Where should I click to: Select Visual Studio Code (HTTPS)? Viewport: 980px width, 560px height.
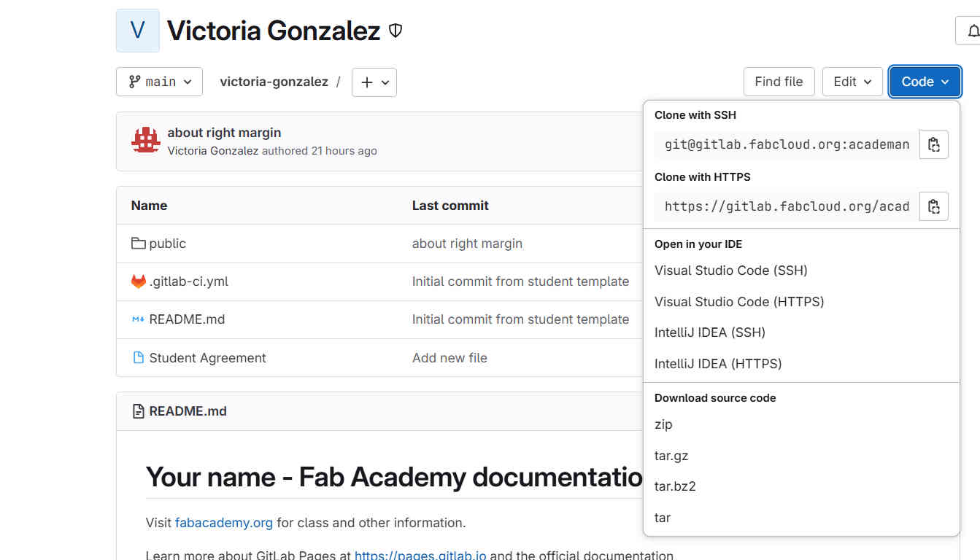[x=739, y=302]
